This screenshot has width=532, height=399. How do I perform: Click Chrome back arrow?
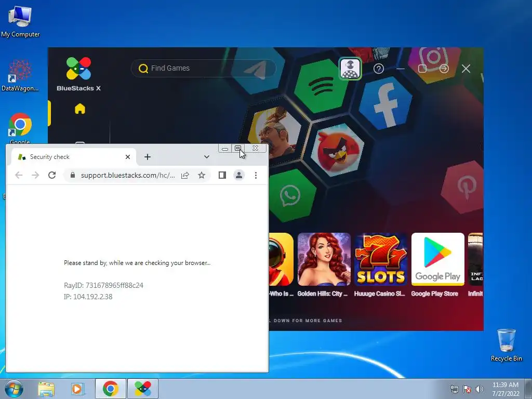click(x=19, y=175)
